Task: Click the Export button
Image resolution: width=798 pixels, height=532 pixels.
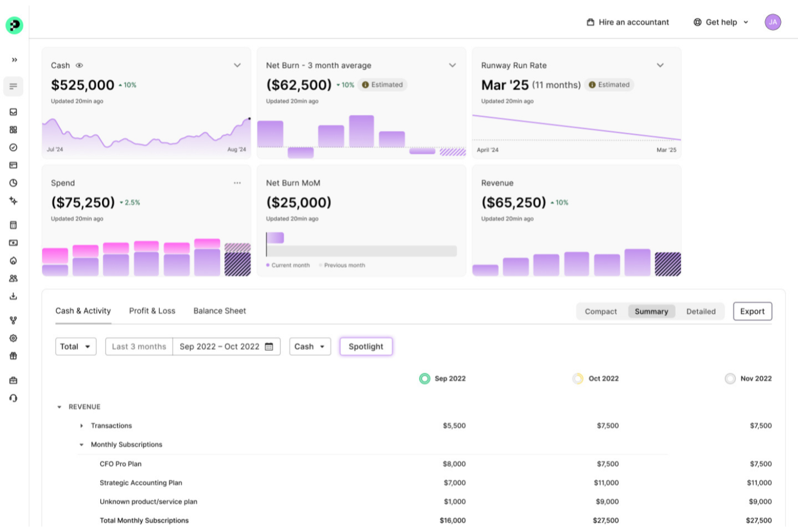Action: (x=752, y=312)
